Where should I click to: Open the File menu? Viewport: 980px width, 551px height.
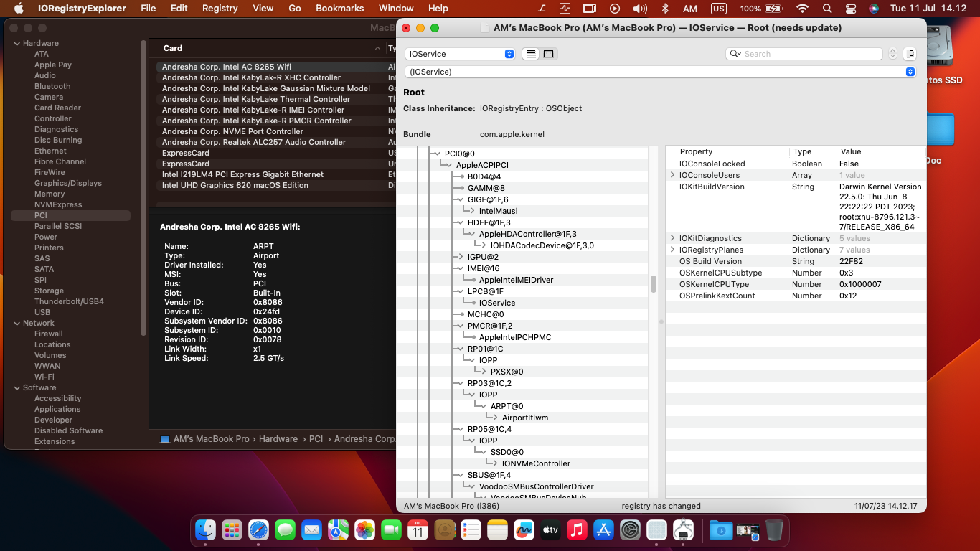click(149, 9)
